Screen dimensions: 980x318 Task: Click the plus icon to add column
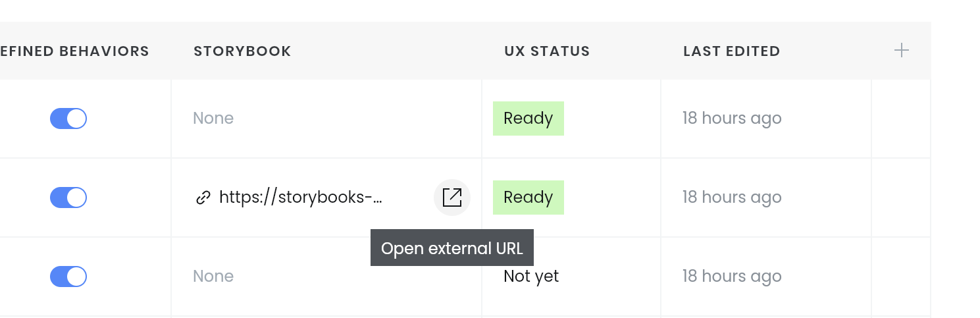click(x=902, y=50)
